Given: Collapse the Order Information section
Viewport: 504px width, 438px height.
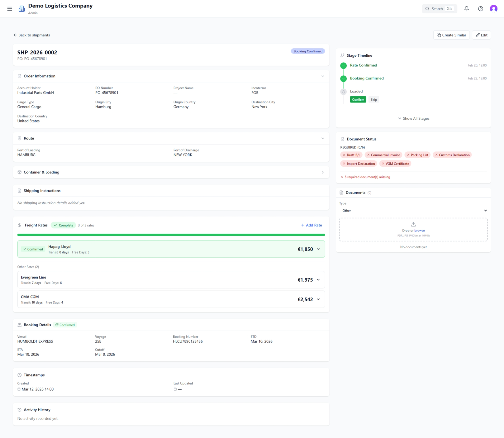Looking at the screenshot, I should [323, 76].
